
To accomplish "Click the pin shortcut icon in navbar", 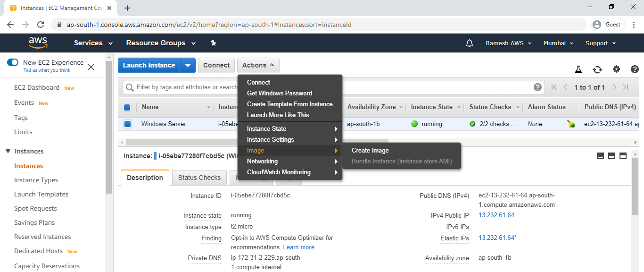I will pos(213,43).
